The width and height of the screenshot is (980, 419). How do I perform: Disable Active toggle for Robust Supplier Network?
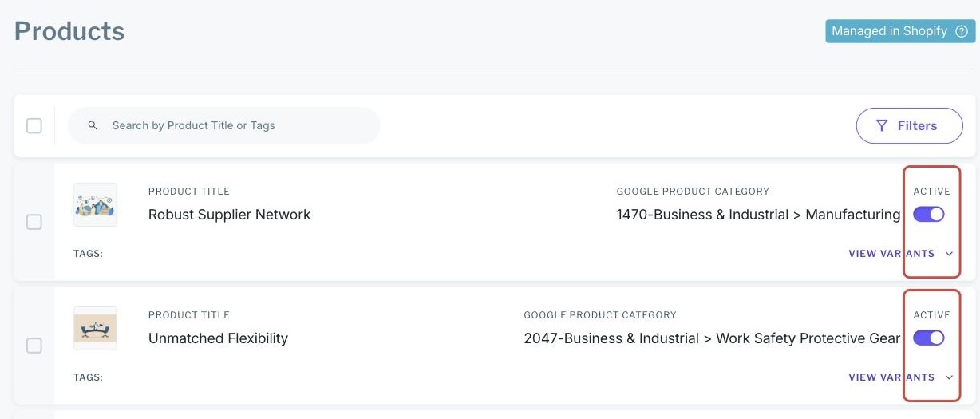[x=929, y=214]
